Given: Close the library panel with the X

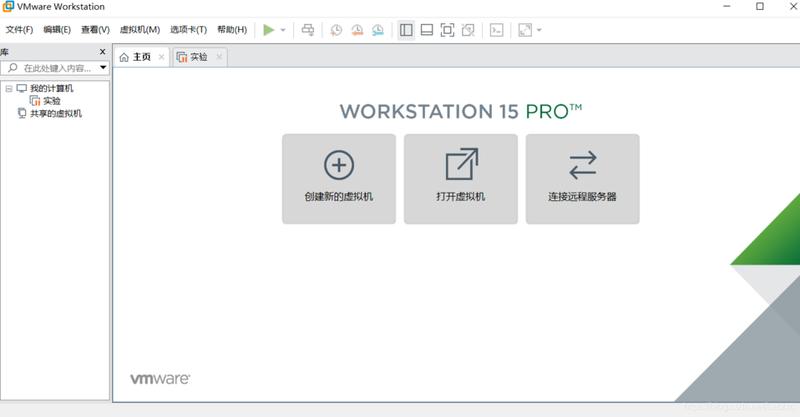Looking at the screenshot, I should [103, 52].
